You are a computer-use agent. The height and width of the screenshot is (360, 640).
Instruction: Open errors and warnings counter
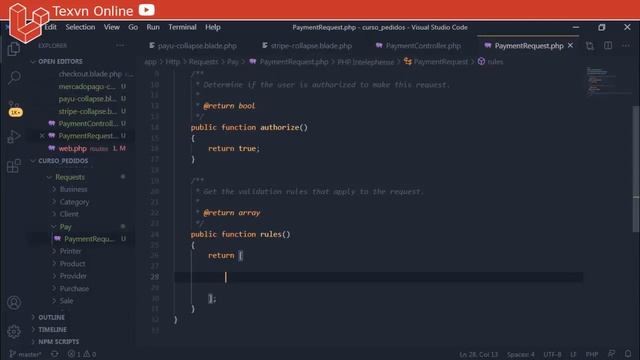[x=82, y=354]
